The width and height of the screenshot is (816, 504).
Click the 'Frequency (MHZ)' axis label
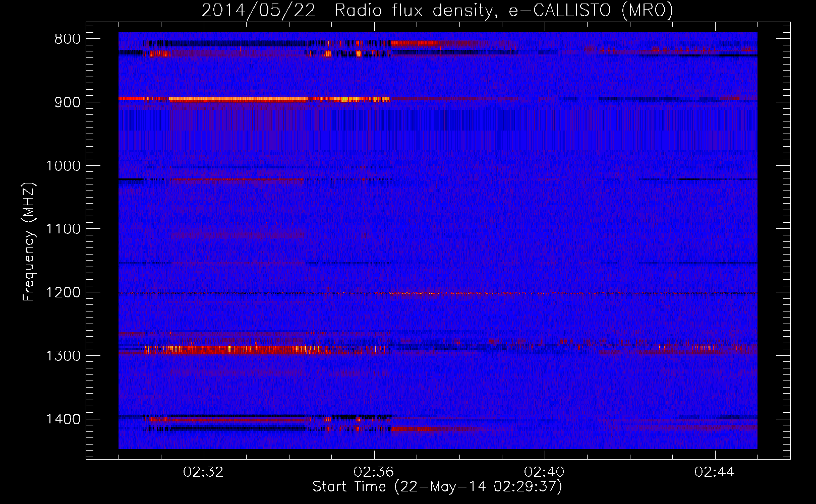pos(29,241)
